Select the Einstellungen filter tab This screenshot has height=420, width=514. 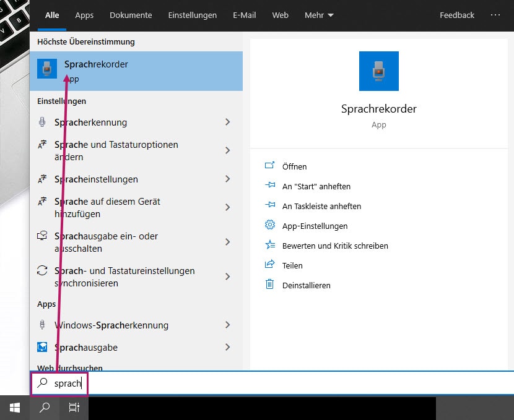[193, 15]
